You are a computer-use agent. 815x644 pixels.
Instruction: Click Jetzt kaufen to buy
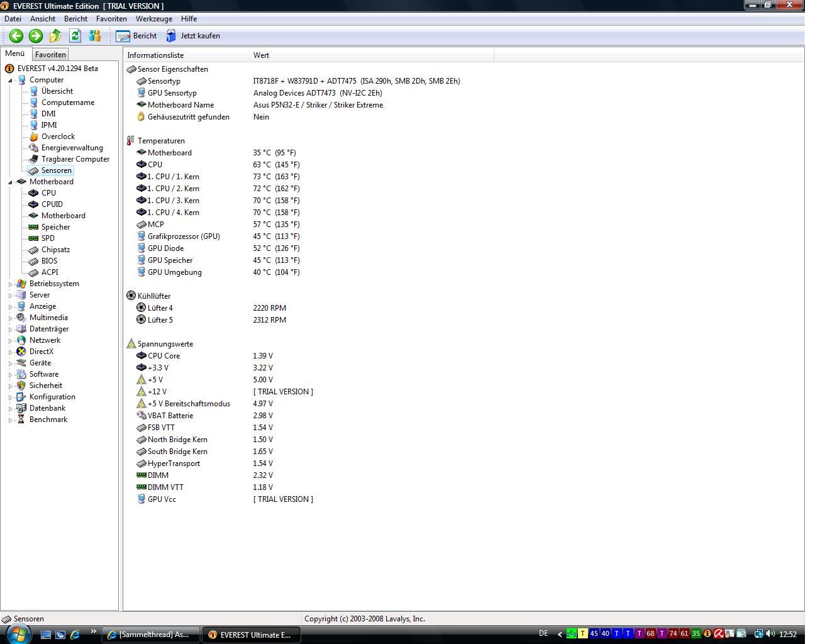click(x=192, y=36)
